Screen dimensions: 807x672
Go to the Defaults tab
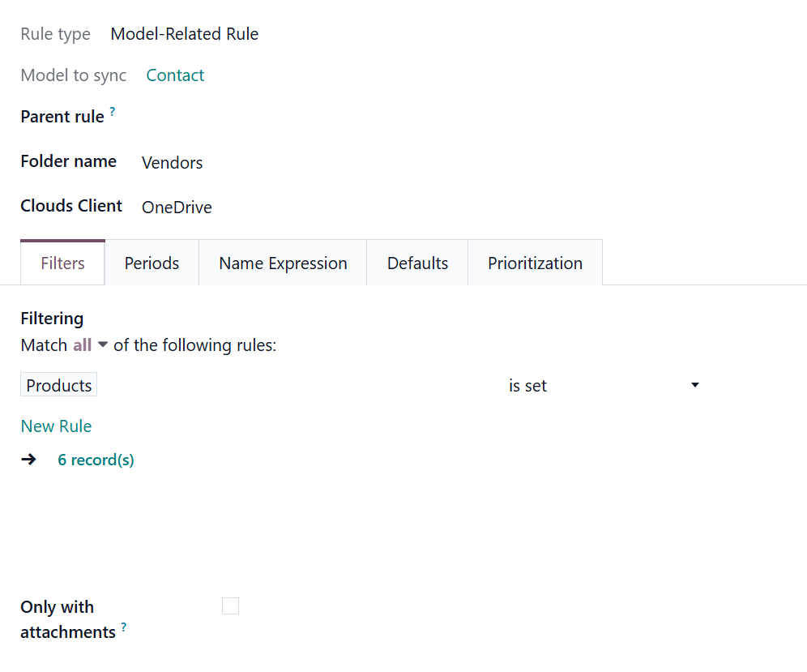417,263
